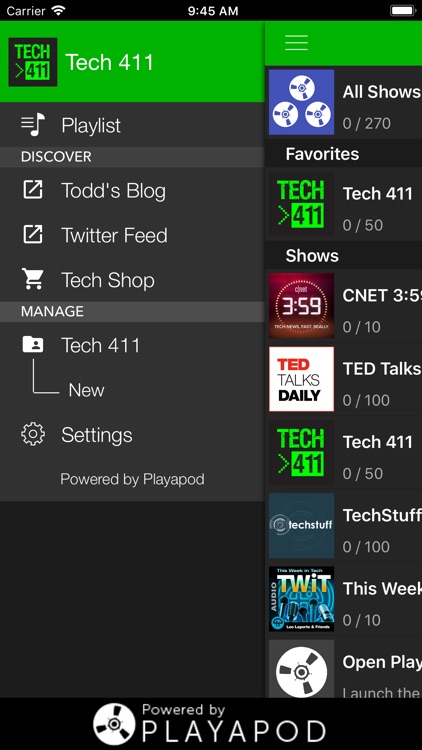The width and height of the screenshot is (422, 750).
Task: Select the Open Playapod row title
Action: click(x=382, y=662)
